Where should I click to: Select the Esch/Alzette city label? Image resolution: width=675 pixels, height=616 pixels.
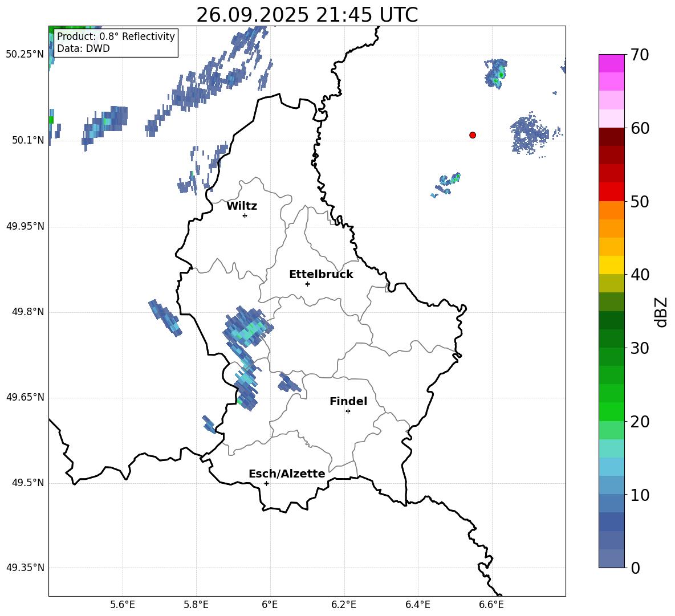287,474
